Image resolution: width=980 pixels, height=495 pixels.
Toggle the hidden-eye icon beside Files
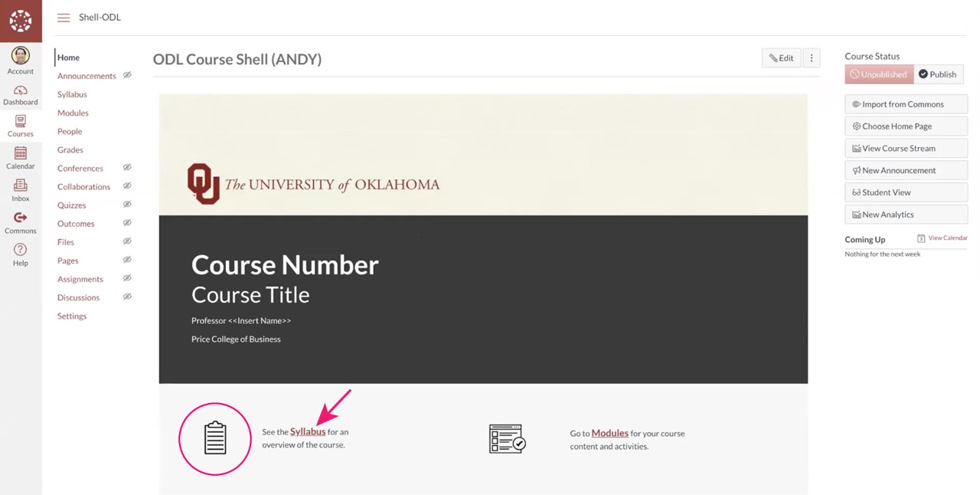[127, 241]
